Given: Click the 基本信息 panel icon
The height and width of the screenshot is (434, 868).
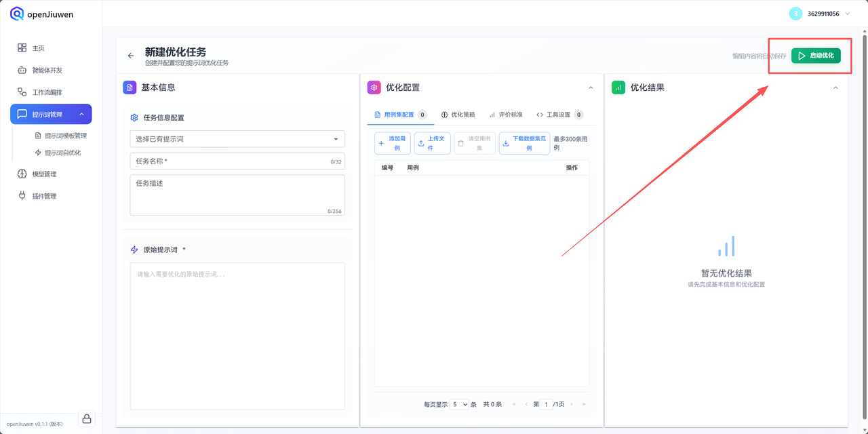Looking at the screenshot, I should point(130,87).
